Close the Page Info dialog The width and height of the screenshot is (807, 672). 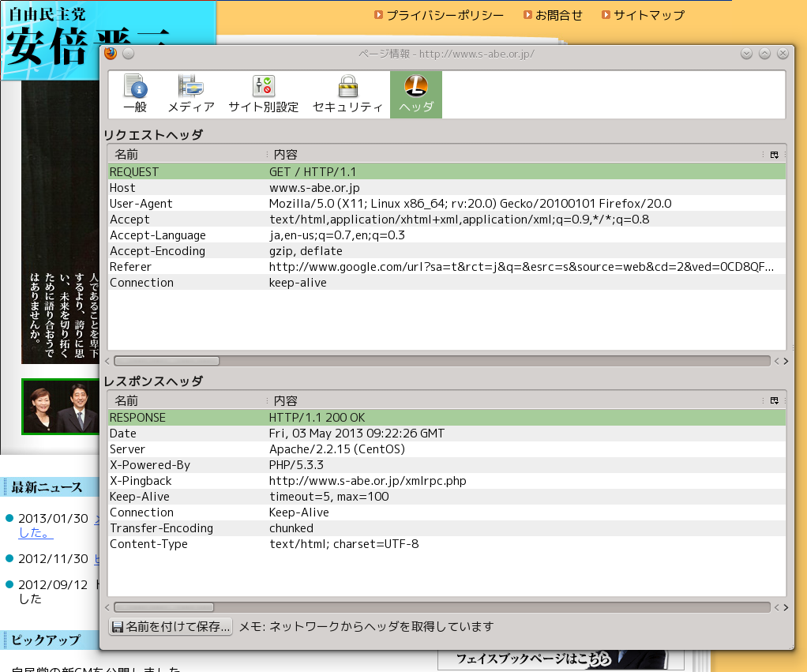point(783,54)
